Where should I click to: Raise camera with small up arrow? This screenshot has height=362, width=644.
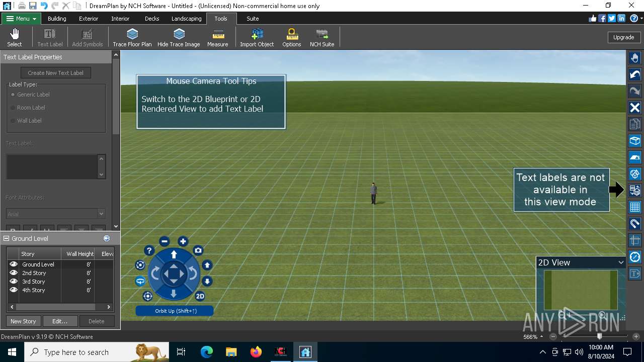click(x=207, y=265)
